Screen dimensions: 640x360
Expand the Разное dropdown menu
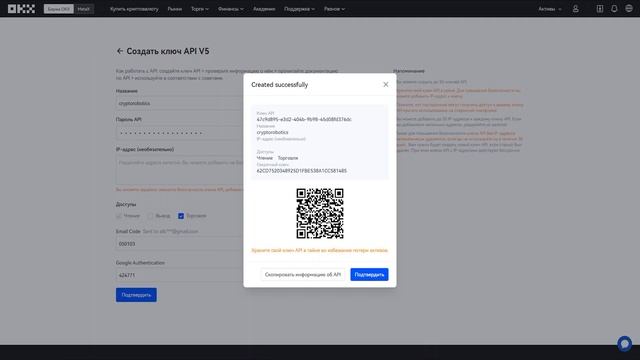point(334,9)
